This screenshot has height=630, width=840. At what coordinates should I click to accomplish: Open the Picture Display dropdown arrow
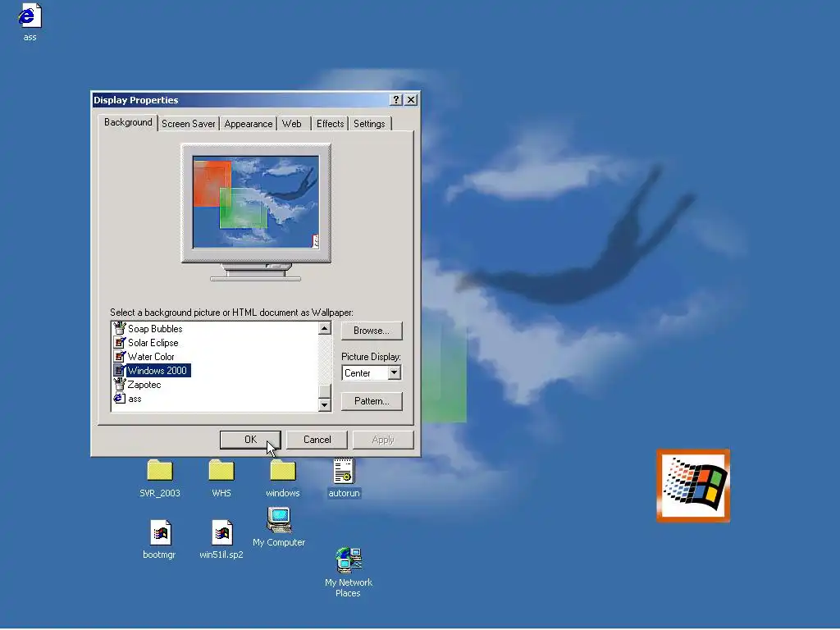point(395,373)
